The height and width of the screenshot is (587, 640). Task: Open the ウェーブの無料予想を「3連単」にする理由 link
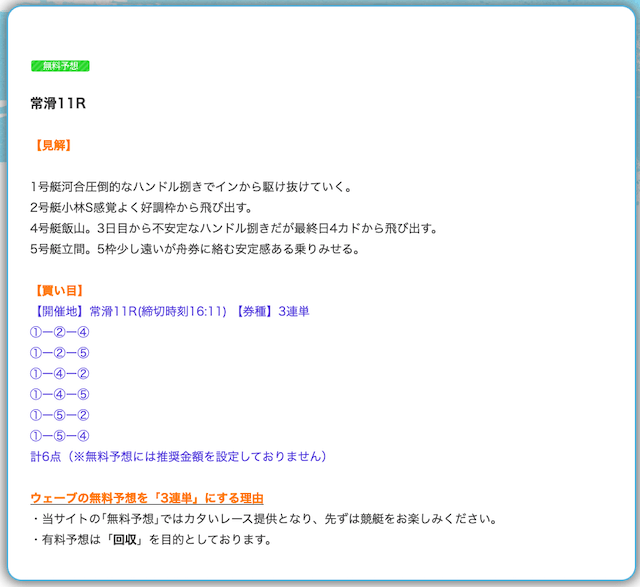coord(147,498)
